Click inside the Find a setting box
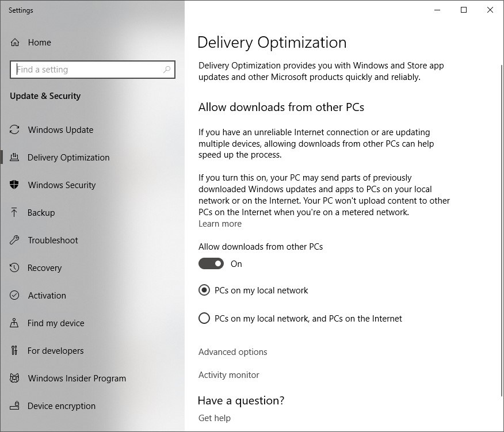504x432 pixels. click(x=86, y=70)
